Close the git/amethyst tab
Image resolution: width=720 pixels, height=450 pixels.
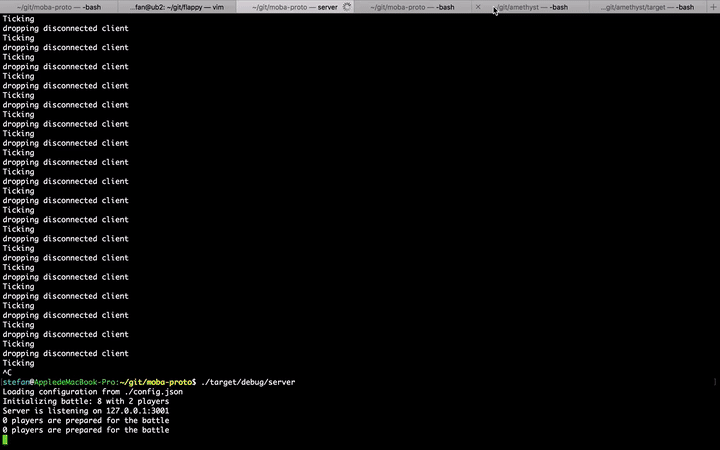click(x=478, y=7)
